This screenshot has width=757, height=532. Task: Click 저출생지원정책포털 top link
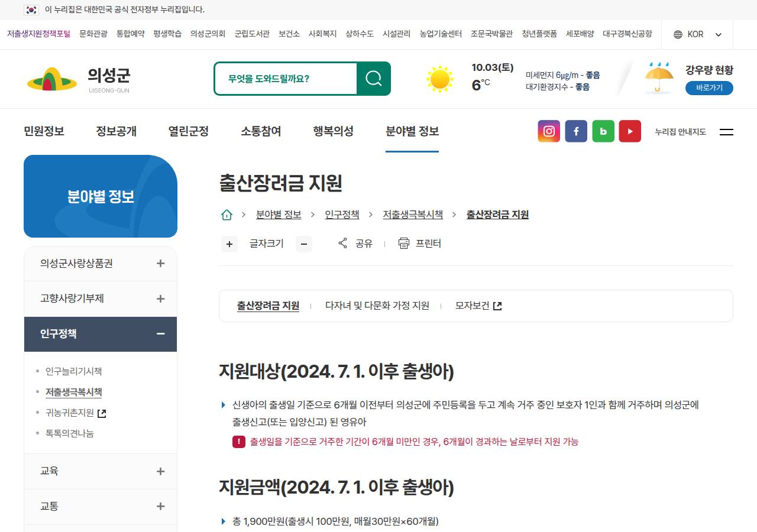(x=38, y=34)
